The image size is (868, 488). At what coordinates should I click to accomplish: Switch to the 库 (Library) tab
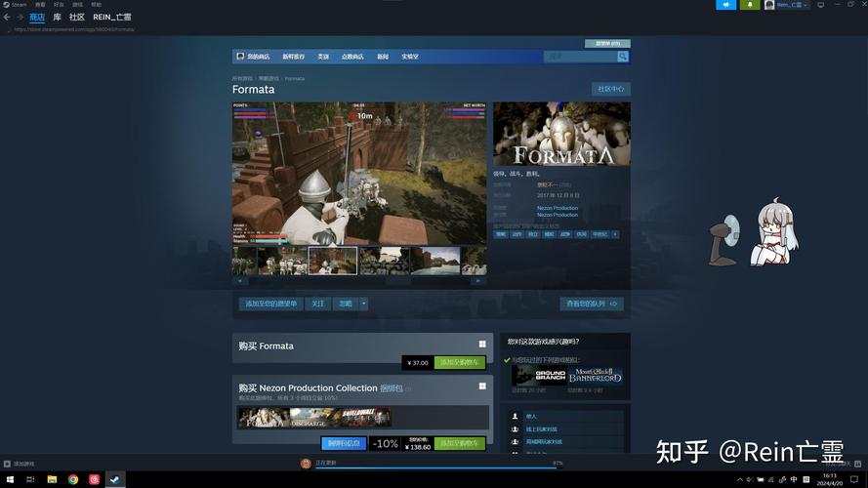point(57,18)
